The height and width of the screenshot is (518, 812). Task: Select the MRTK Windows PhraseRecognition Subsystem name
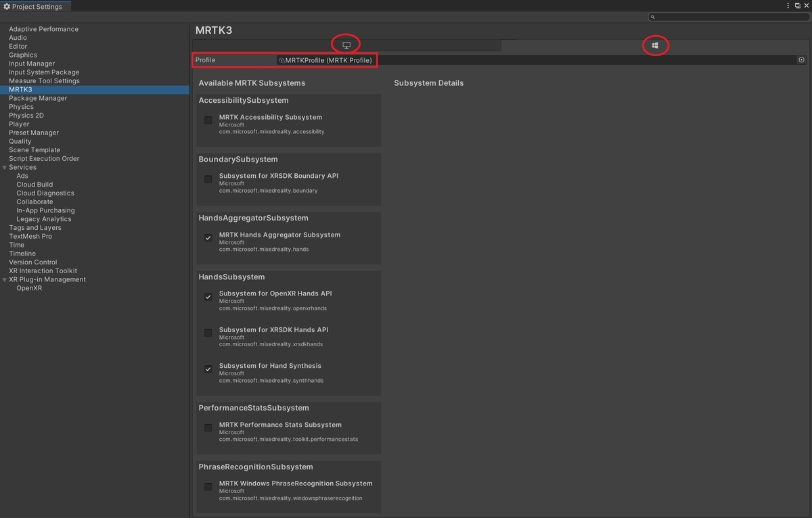(296, 484)
